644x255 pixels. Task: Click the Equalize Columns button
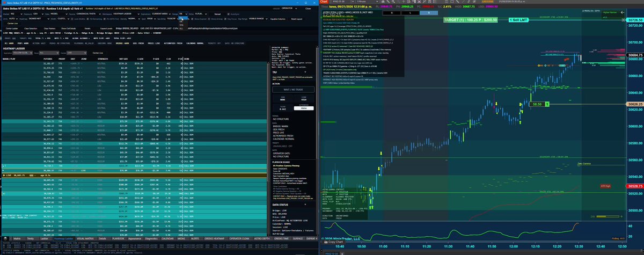tap(277, 19)
